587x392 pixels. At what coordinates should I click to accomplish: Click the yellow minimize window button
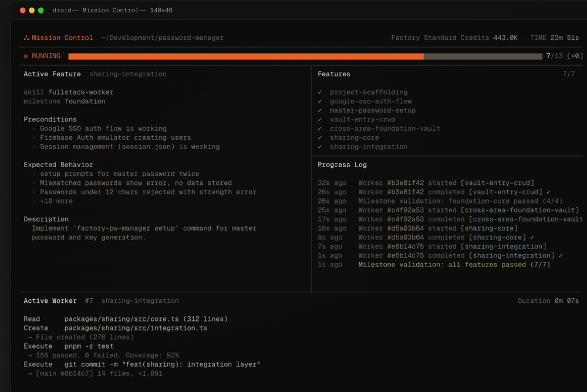click(32, 11)
